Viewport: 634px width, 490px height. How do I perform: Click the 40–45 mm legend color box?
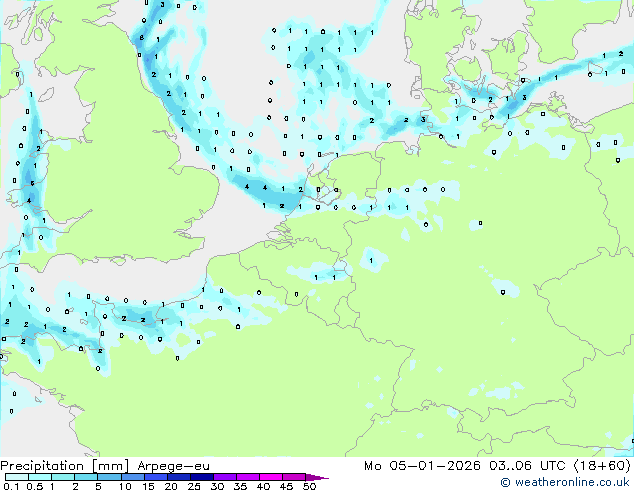click(271, 477)
